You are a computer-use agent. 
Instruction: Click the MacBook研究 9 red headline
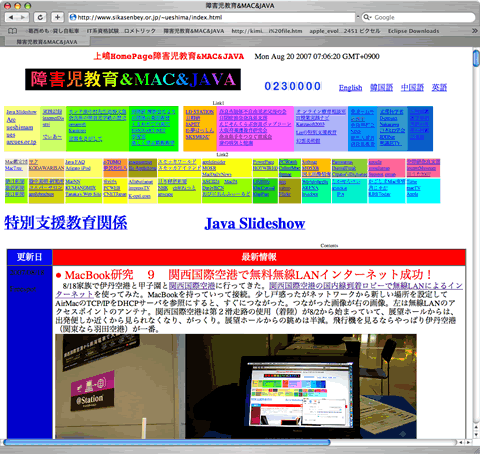tap(244, 275)
